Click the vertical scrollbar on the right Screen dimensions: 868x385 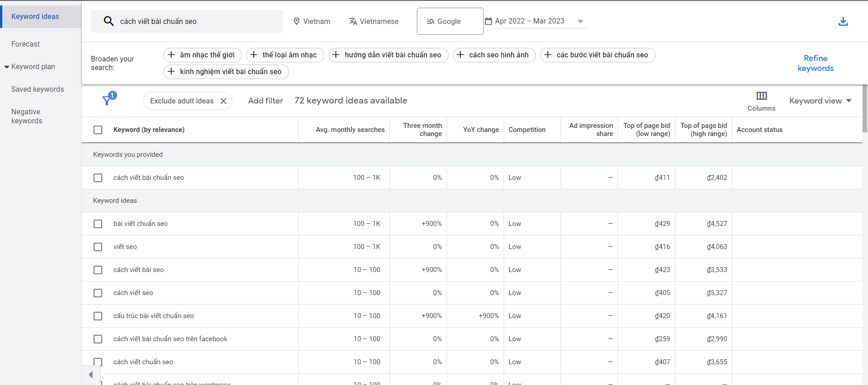click(865, 108)
